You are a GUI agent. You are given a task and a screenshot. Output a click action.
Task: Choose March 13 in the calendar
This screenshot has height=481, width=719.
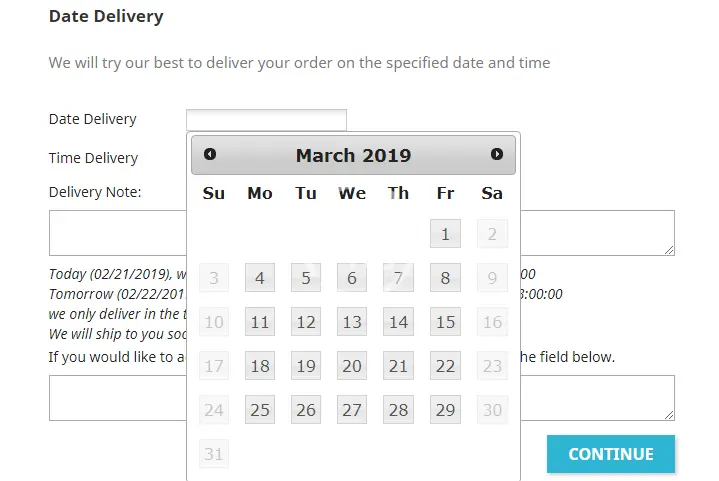point(352,322)
